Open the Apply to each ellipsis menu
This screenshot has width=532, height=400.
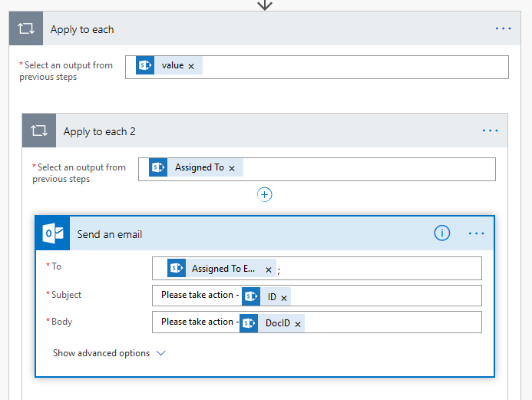503,29
